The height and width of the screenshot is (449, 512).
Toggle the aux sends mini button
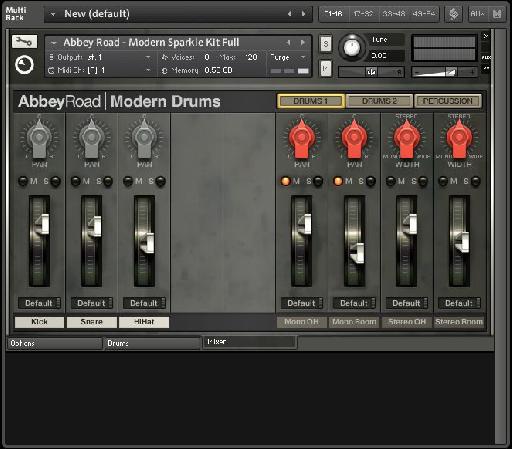(x=486, y=57)
